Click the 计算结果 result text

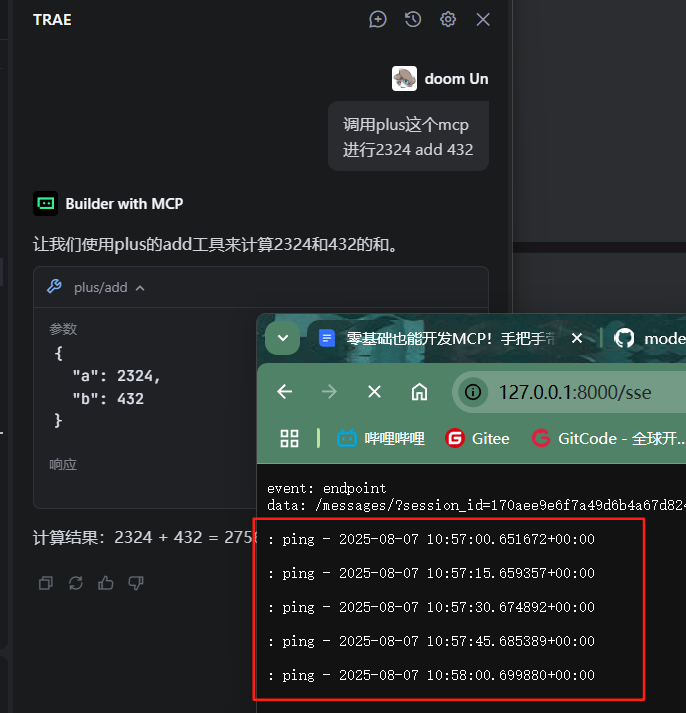click(145, 537)
